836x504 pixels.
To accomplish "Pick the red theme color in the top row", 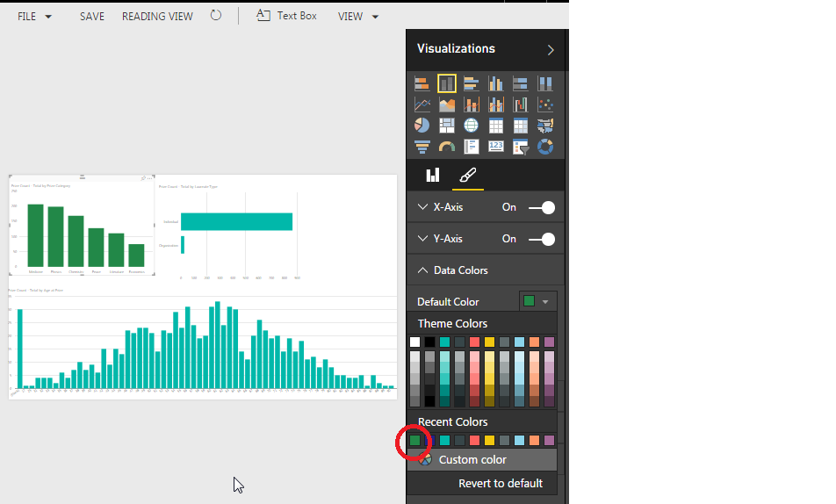I will pyautogui.click(x=474, y=342).
